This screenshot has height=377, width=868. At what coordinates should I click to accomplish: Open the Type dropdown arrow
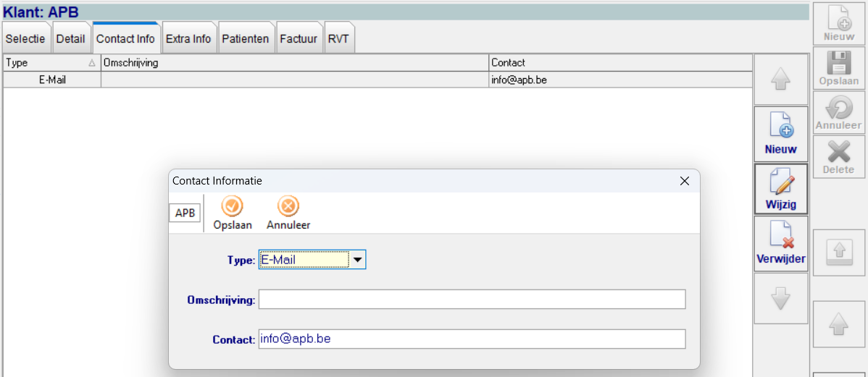358,260
